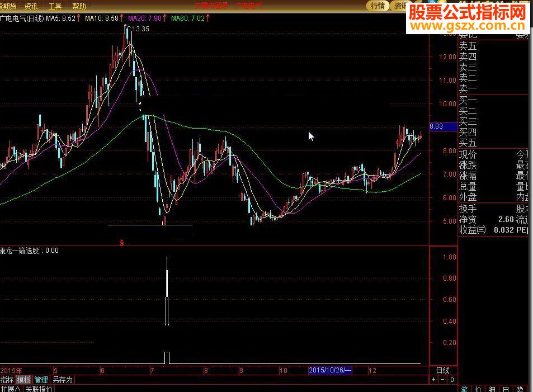Open the 期货 menu item
533x392 pixels.
(8, 6)
